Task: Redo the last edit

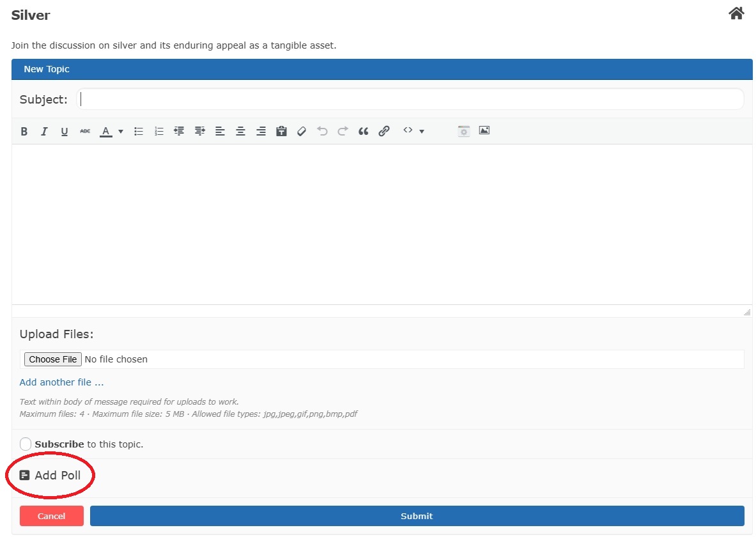Action: pyautogui.click(x=343, y=131)
